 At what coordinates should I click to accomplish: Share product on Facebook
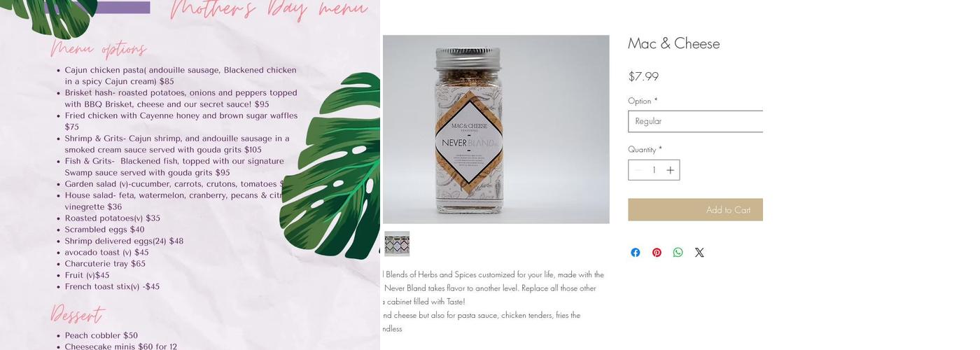[635, 253]
